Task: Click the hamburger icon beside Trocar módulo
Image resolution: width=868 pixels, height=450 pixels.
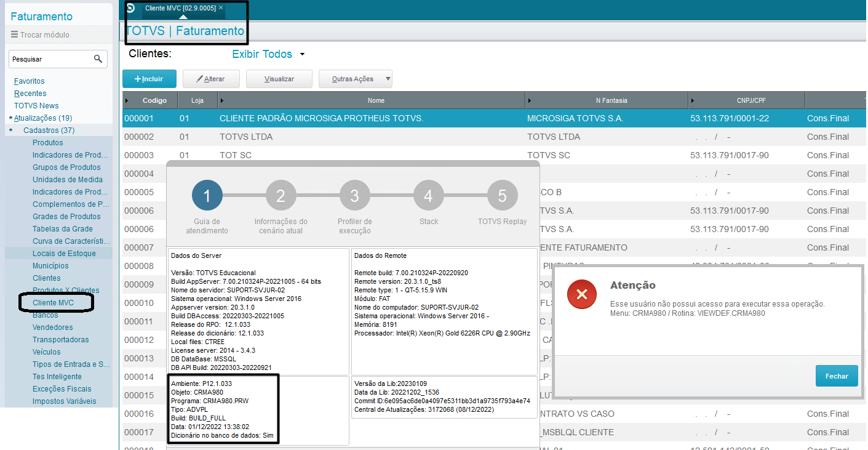Action: click(x=14, y=34)
